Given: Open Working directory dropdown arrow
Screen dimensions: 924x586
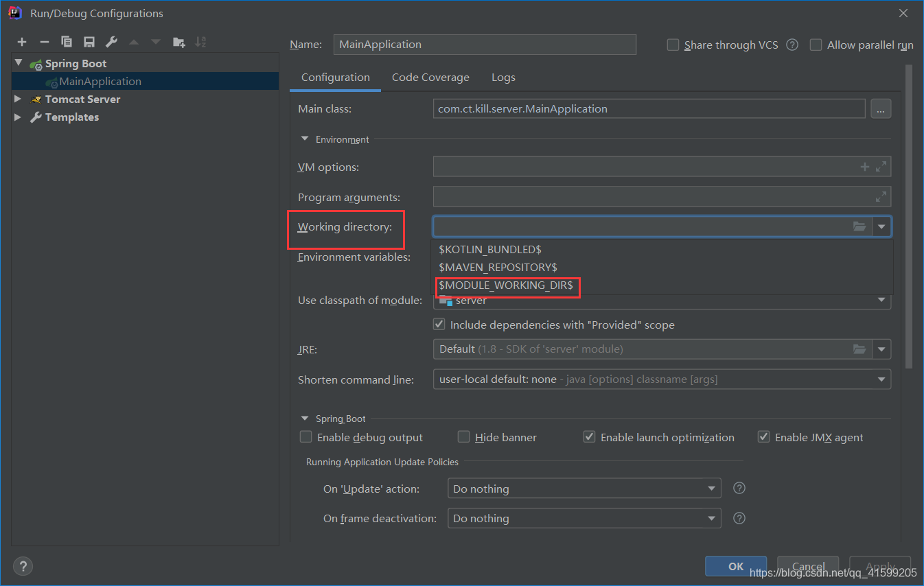Looking at the screenshot, I should click(881, 226).
